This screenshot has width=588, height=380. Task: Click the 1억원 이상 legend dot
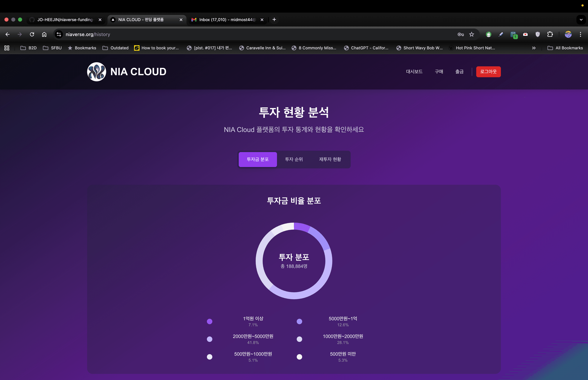point(209,321)
